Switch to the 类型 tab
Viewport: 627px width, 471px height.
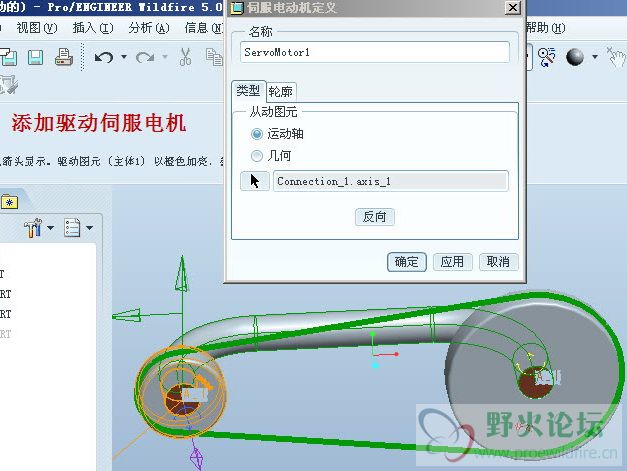pos(248,91)
